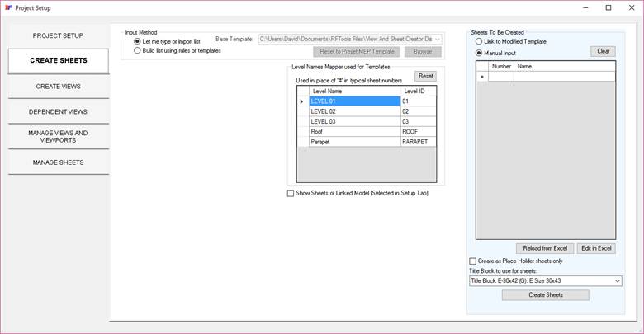Image resolution: width=644 pixels, height=334 pixels.
Task: Switch to the CREATE VIEWS tab
Action: pyautogui.click(x=58, y=87)
